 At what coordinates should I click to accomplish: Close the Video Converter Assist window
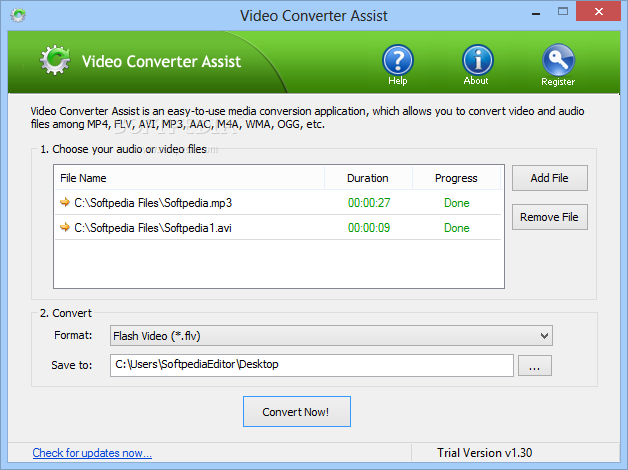pyautogui.click(x=598, y=11)
